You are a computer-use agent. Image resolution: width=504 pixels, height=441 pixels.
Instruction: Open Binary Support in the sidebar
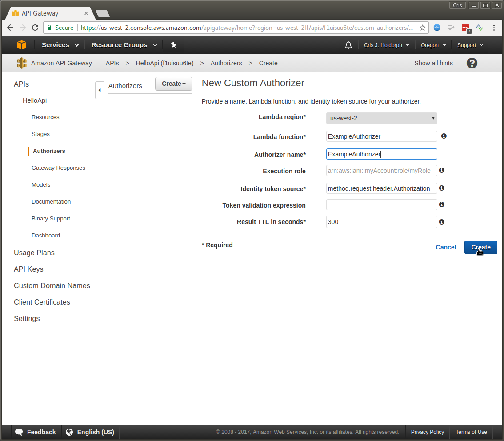click(x=51, y=219)
